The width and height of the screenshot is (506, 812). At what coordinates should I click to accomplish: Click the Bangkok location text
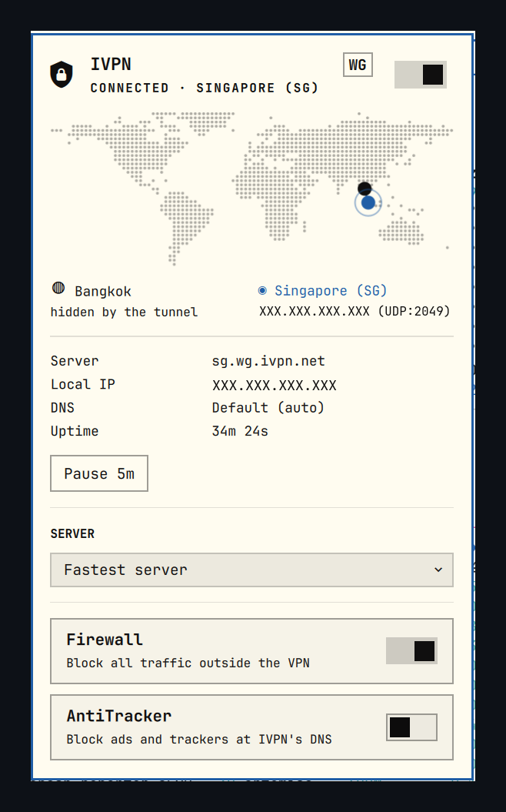(103, 292)
